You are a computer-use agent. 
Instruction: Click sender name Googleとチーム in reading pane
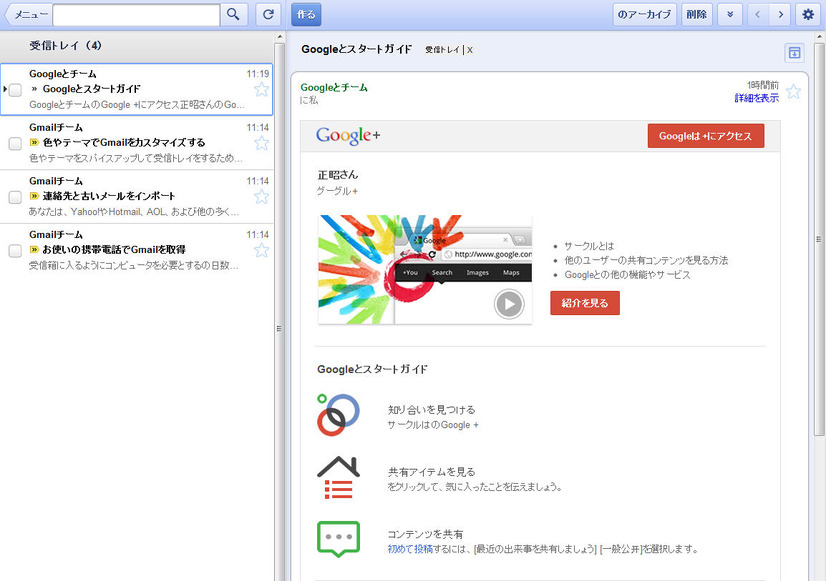pyautogui.click(x=334, y=87)
